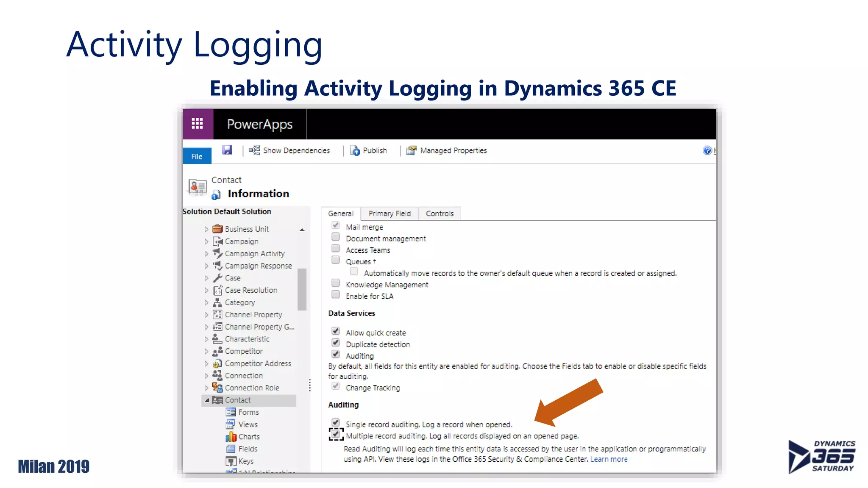Image resolution: width=868 pixels, height=488 pixels.
Task: Click the Campaign Response entity icon
Action: (217, 266)
